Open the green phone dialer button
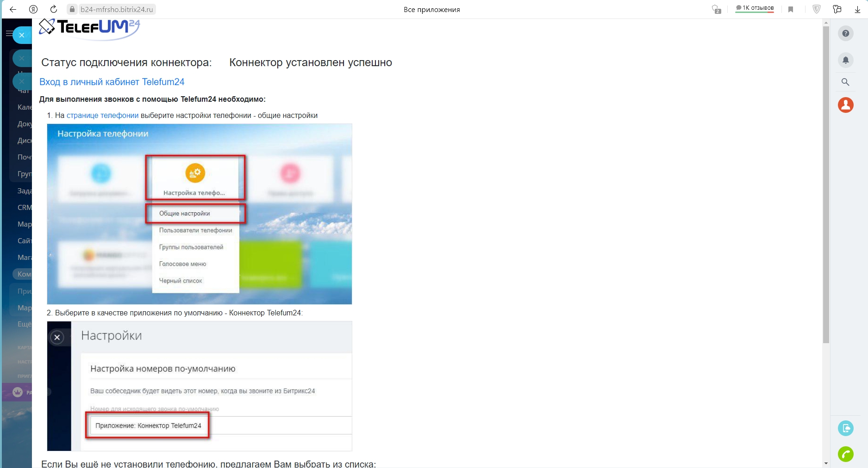 coord(846,454)
